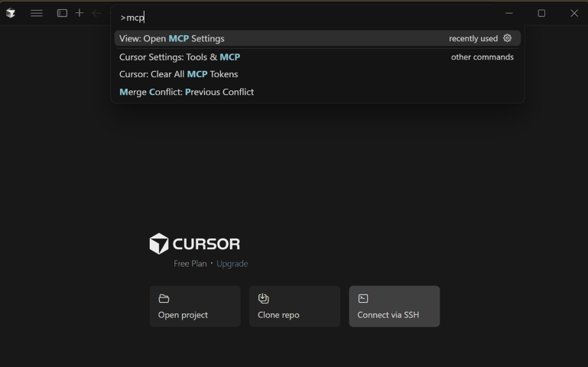Image resolution: width=588 pixels, height=367 pixels.
Task: Choose Cursor: Clear All MCP Tokens
Action: pos(317,74)
